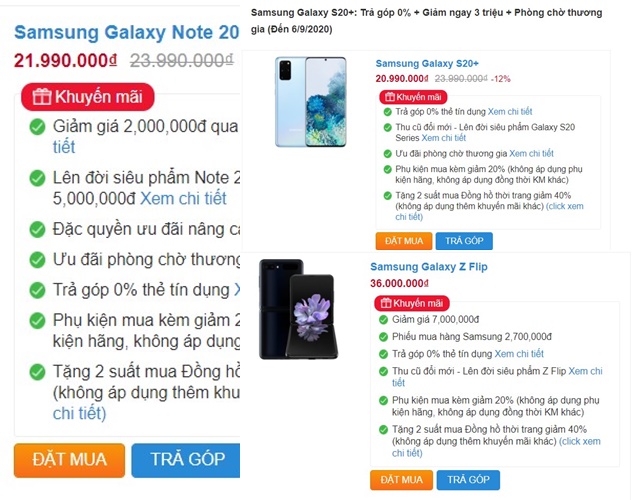Choose TRẢ GÓP for Galaxy Z Flip
The image size is (640, 500).
468,480
